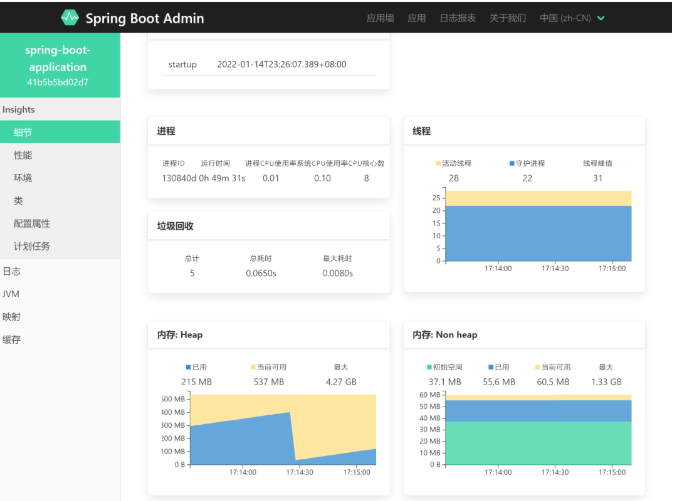
Task: Click non-heap committed value 60.5 MB
Action: [553, 382]
